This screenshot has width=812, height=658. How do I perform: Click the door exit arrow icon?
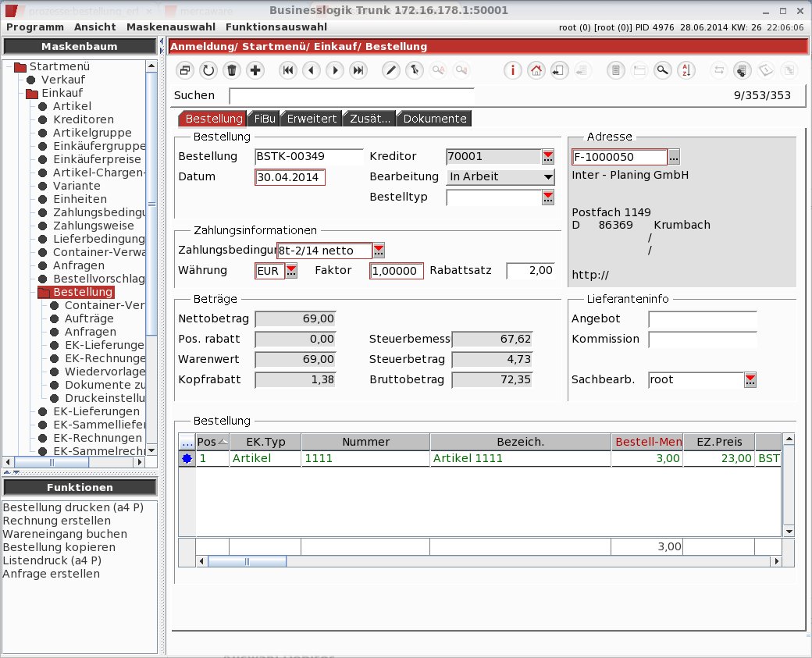coord(559,70)
